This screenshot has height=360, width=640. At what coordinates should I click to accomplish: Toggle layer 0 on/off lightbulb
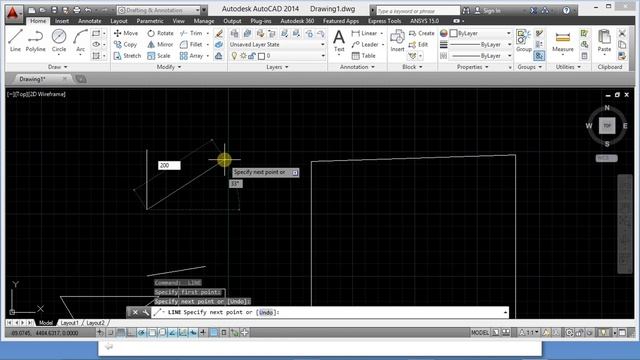coord(234,56)
